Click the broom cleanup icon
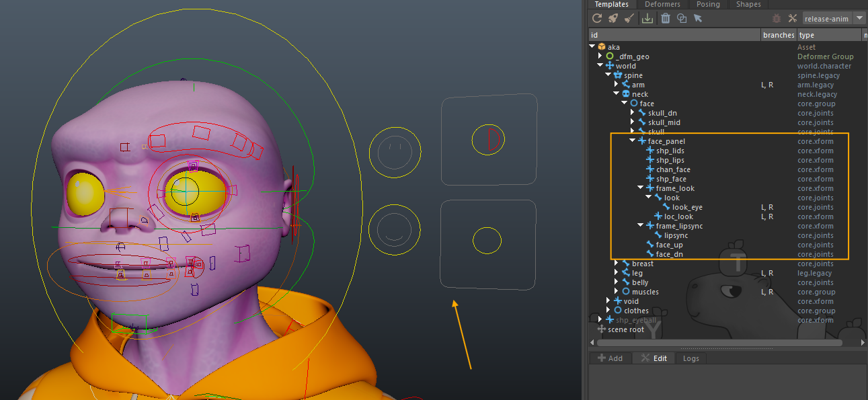 pyautogui.click(x=629, y=18)
